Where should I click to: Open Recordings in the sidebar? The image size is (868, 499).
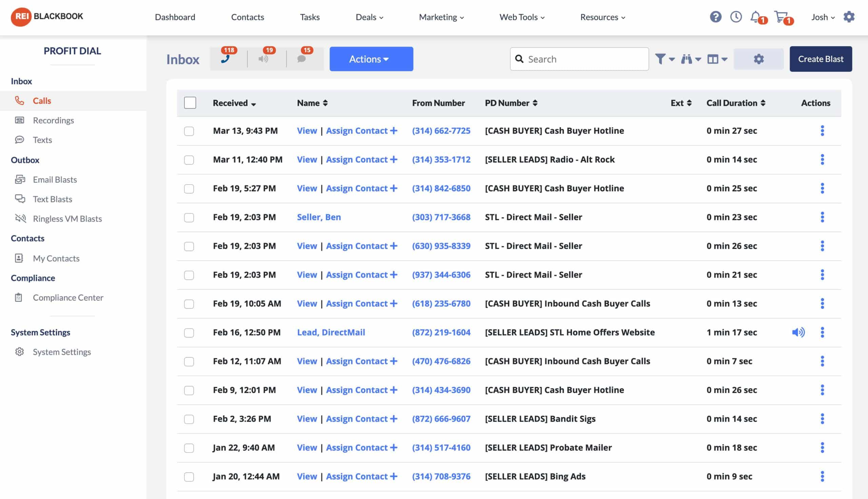tap(53, 120)
